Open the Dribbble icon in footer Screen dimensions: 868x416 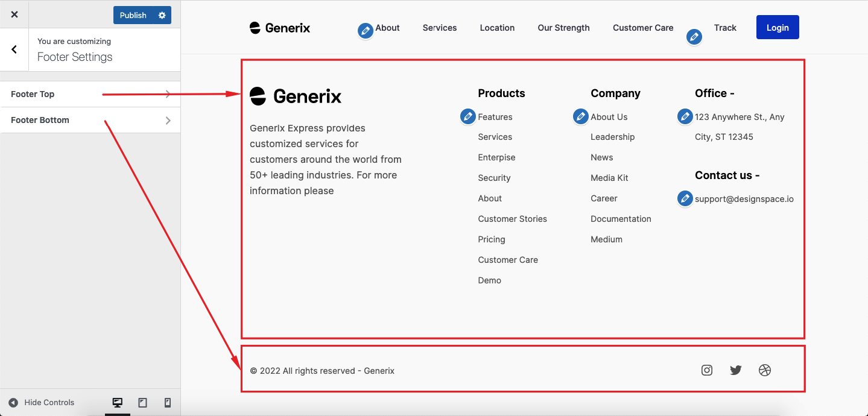point(765,370)
